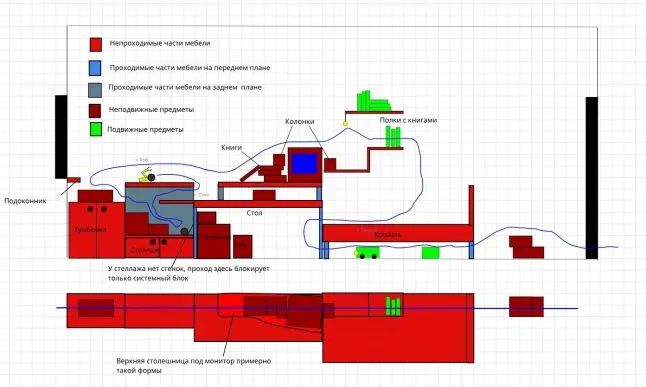Select the dark red box stack near right wall
Screen dimensions: 646x387
click(x=526, y=247)
